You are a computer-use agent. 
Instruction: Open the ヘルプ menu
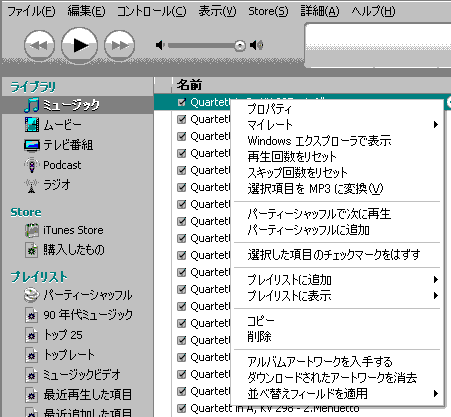373,11
